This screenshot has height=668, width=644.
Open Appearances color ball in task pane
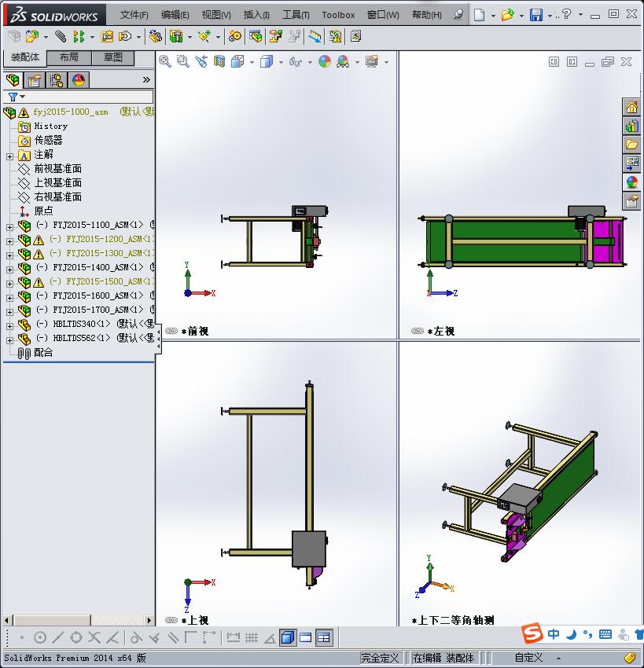[x=631, y=182]
